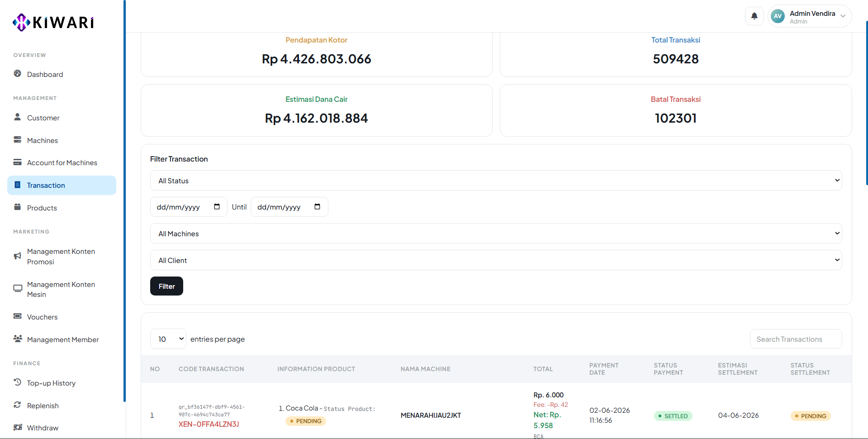The width and height of the screenshot is (868, 439).
Task: Sort by NAMA MACHINE column header
Action: tap(425, 369)
